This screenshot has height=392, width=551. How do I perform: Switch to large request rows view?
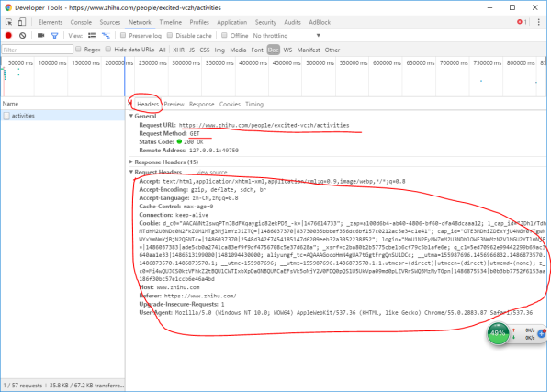(x=94, y=35)
